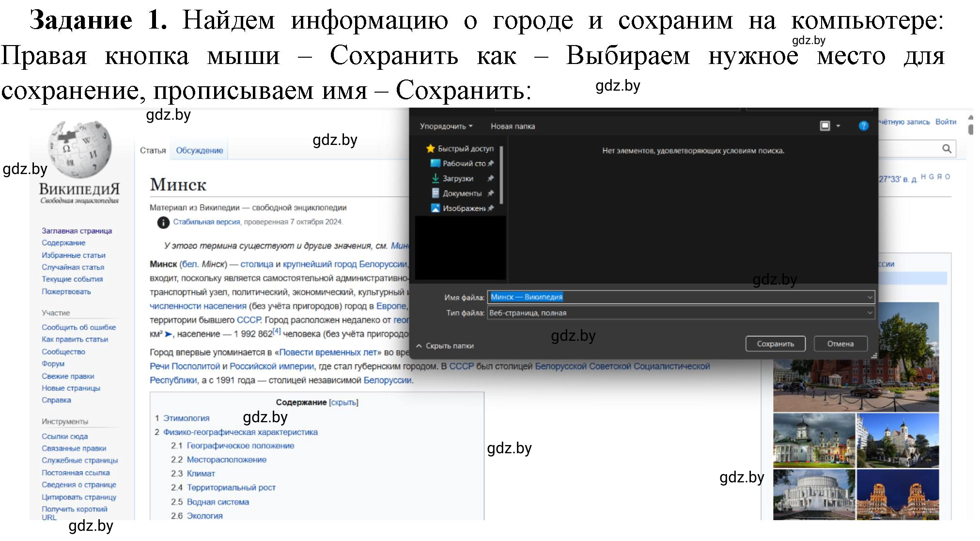This screenshot has height=541, width=980.
Task: Click Связанные правки tools link
Action: click(74, 448)
